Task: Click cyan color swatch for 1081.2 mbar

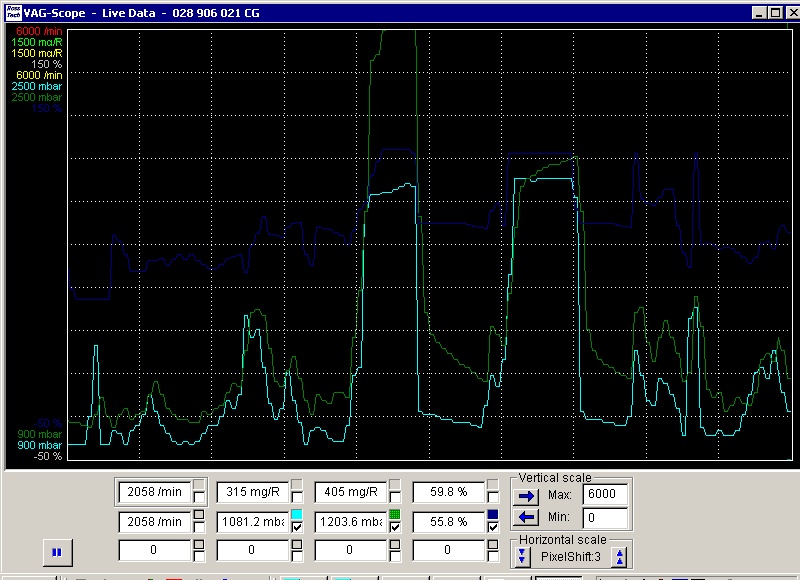Action: 297,514
